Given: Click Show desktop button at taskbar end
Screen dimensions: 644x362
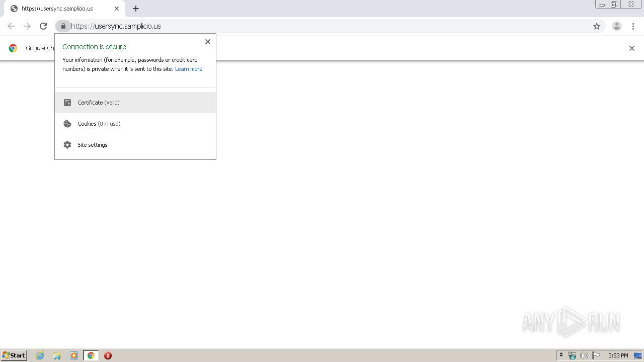Looking at the screenshot, I should pyautogui.click(x=638, y=355).
